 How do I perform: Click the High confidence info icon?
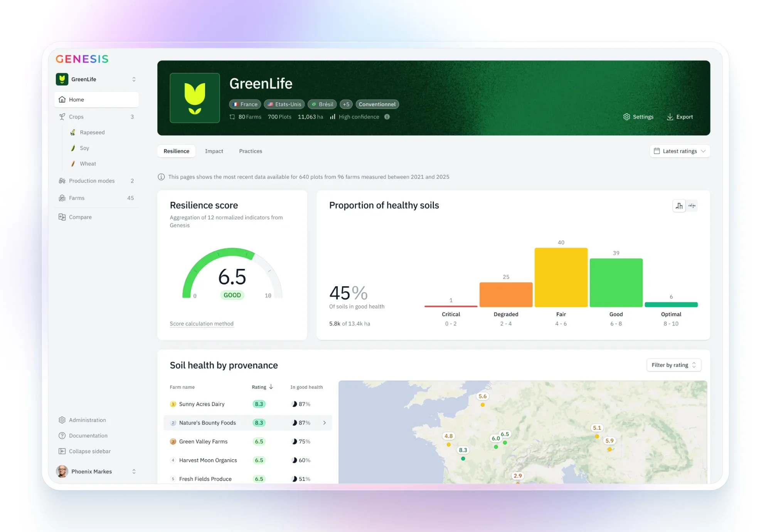387,117
